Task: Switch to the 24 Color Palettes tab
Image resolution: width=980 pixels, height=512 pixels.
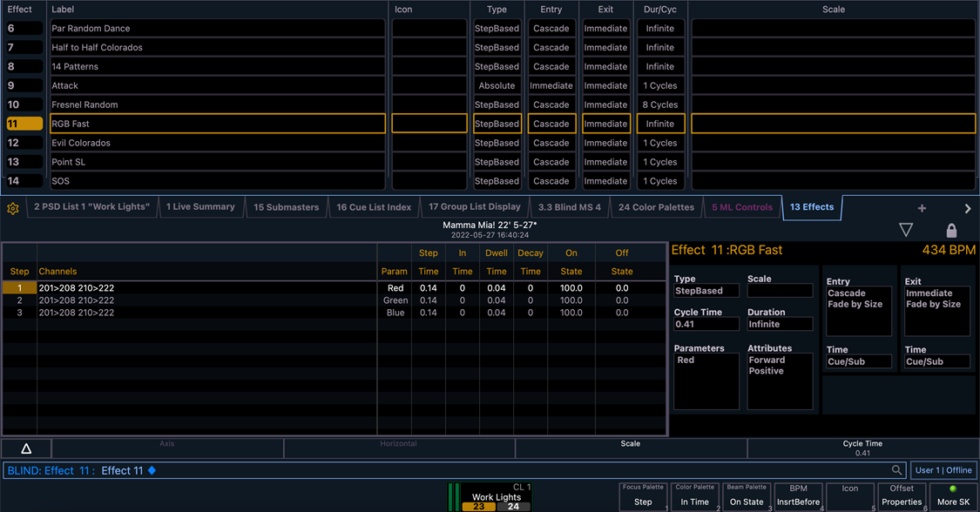Action: [656, 207]
